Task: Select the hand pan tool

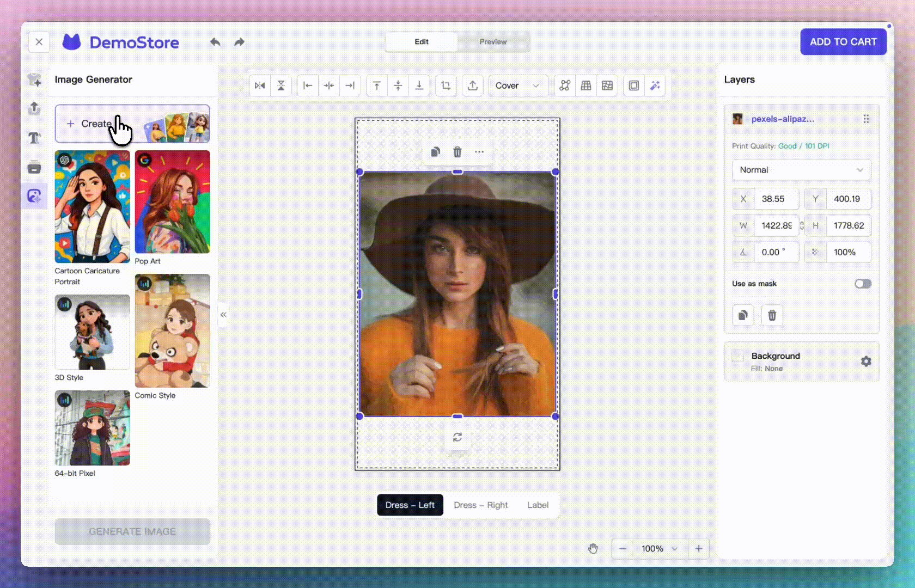Action: (x=593, y=549)
